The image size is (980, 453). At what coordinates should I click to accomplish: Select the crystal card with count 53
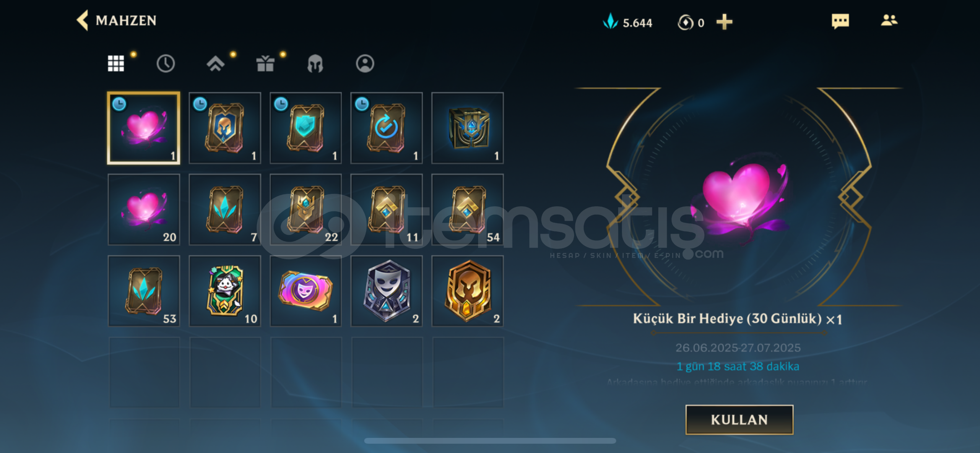144,291
